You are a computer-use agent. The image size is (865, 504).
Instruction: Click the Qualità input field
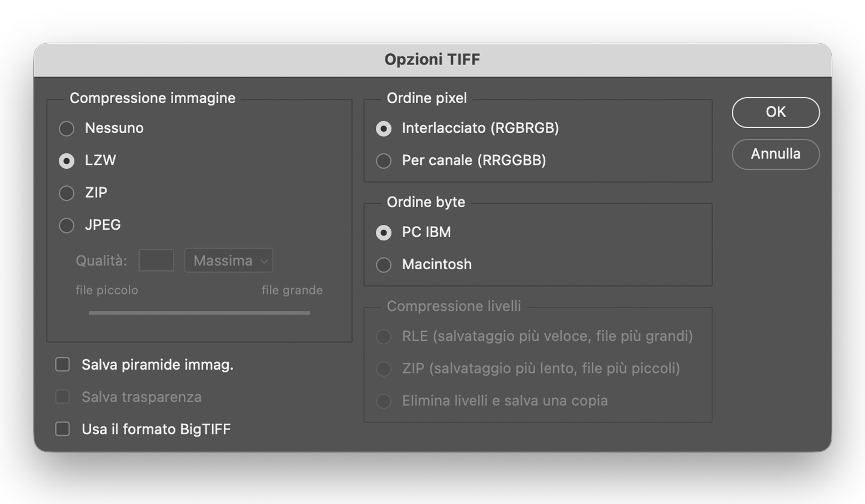157,260
